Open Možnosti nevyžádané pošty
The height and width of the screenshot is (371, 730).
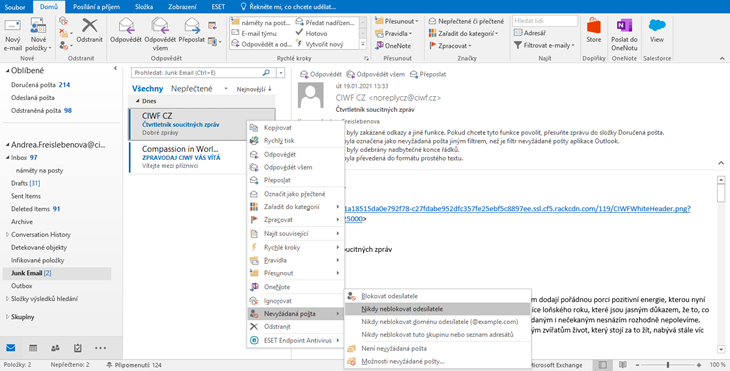pos(438,361)
